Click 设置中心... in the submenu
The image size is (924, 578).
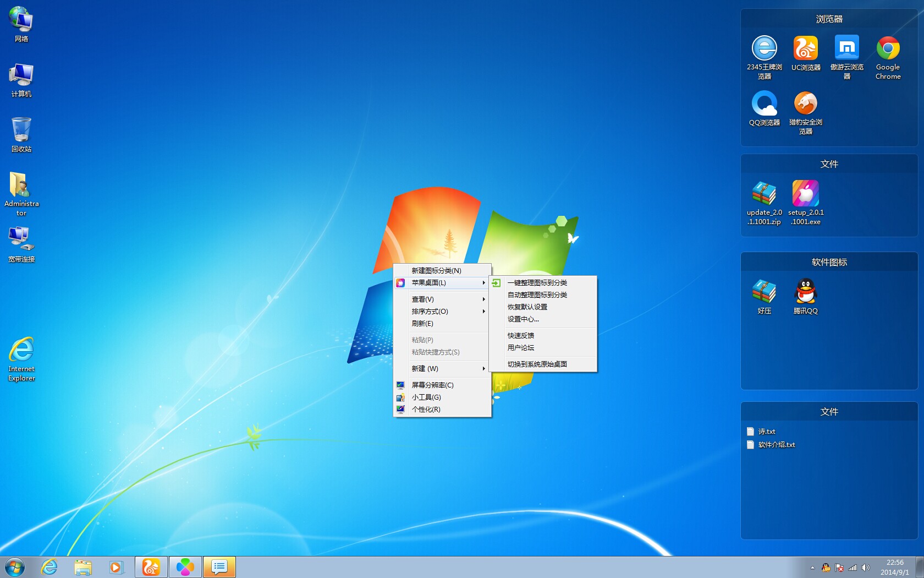tap(523, 319)
